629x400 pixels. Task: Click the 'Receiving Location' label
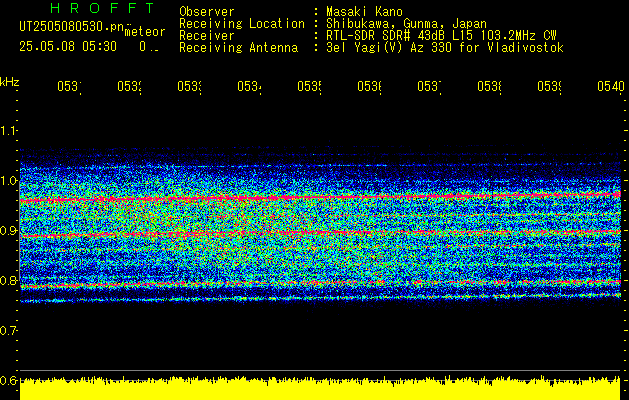click(x=242, y=24)
